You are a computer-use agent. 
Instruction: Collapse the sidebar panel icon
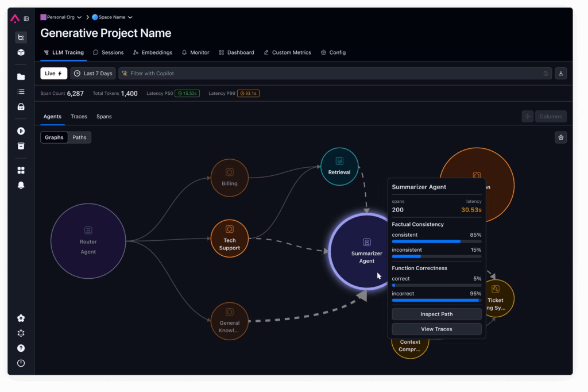pyautogui.click(x=26, y=18)
